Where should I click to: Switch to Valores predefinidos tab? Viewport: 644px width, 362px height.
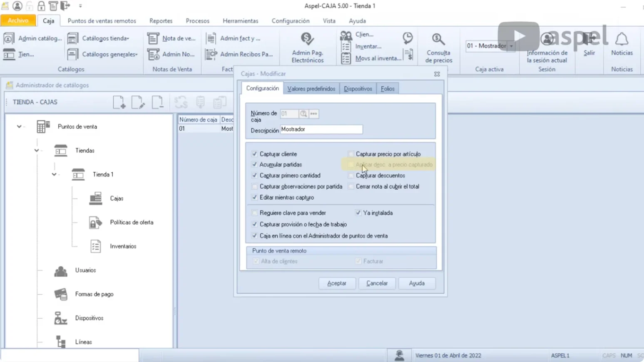point(311,89)
